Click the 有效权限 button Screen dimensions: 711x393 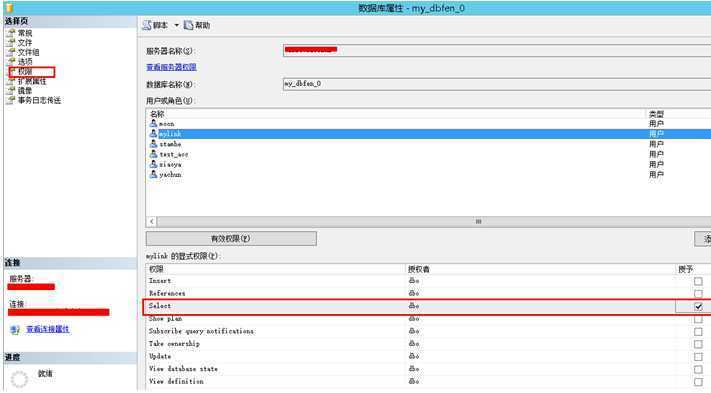pos(231,238)
